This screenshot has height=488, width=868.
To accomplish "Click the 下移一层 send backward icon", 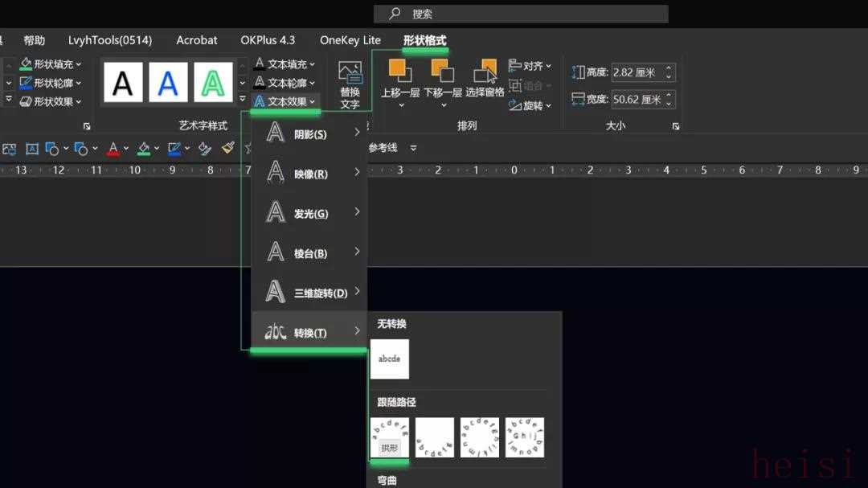I will pos(442,79).
